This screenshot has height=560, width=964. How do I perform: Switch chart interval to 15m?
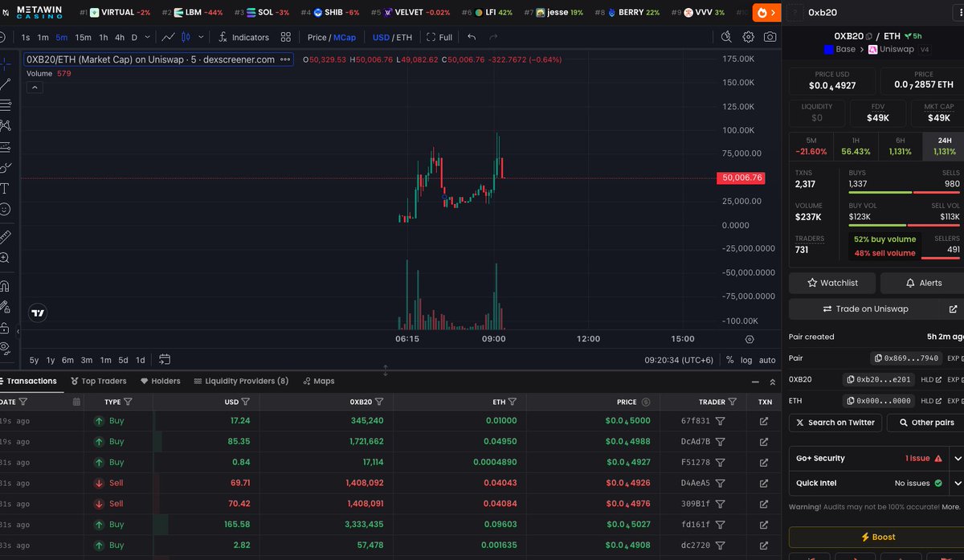(x=83, y=37)
